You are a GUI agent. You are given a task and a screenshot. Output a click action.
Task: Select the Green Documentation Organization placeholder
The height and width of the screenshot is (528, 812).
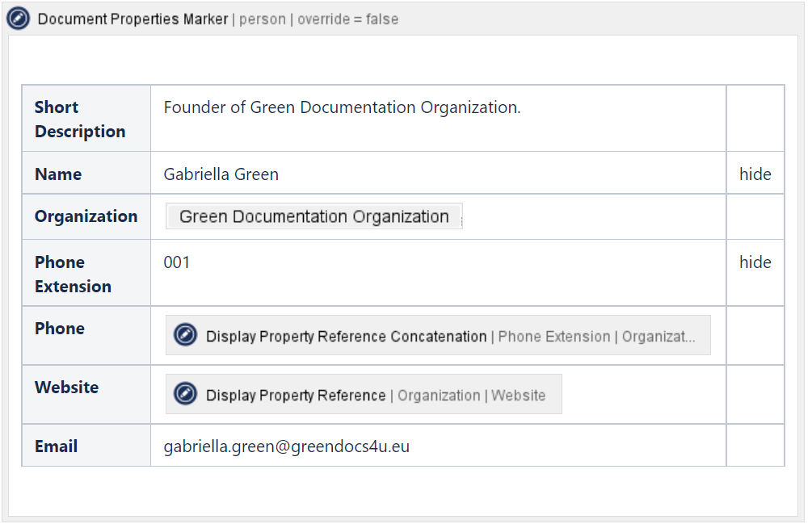click(313, 216)
